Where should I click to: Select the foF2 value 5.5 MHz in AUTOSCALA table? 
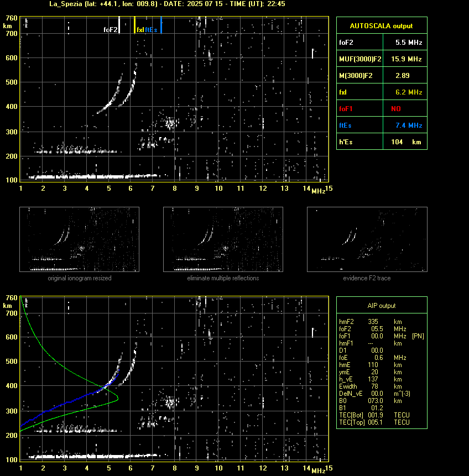(409, 43)
